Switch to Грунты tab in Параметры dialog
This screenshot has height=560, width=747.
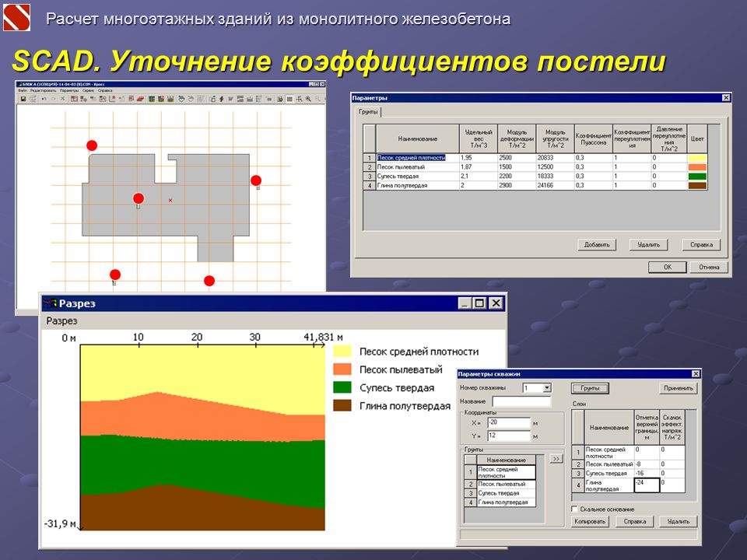click(x=368, y=112)
